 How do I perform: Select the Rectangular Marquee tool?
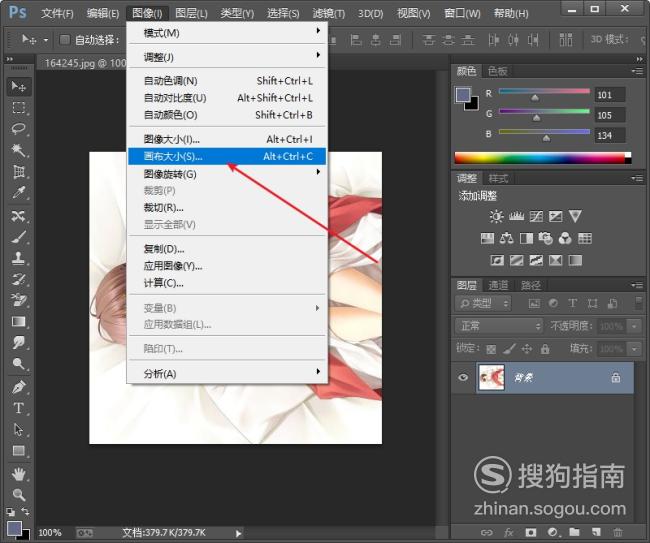pos(18,108)
